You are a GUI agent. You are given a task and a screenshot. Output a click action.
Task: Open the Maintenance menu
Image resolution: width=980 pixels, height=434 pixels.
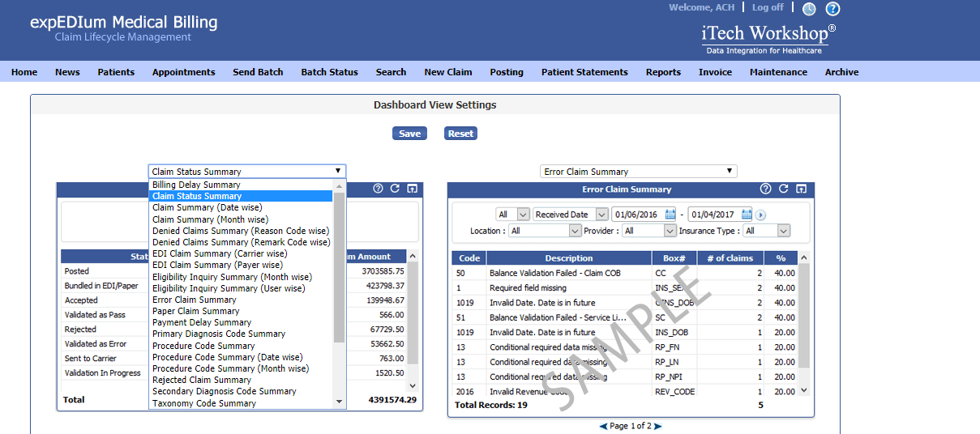[778, 72]
